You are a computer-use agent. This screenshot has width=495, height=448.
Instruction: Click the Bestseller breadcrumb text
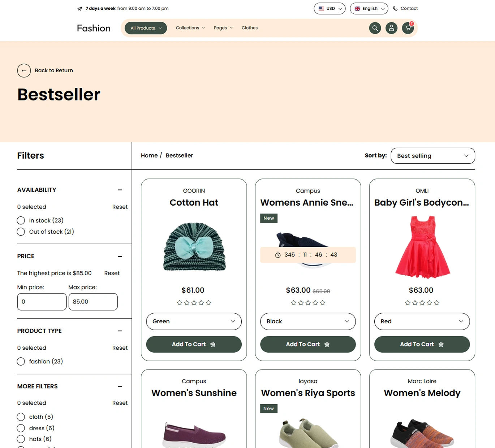coord(179,155)
